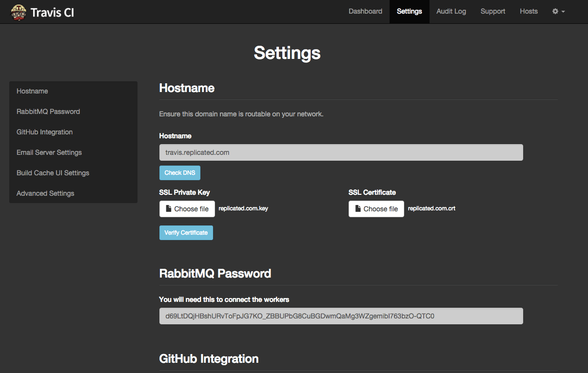Jump to RabbitMQ Password in sidebar
This screenshot has width=588, height=373.
[x=73, y=112]
